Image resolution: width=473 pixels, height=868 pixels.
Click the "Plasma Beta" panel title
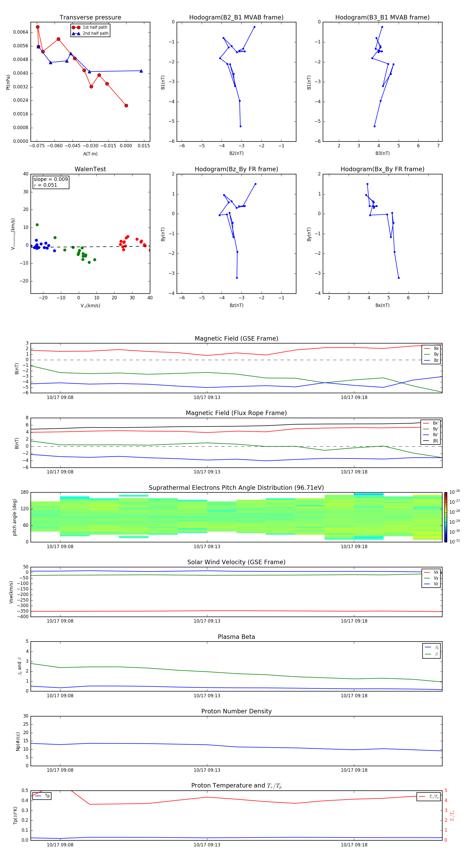(236, 637)
